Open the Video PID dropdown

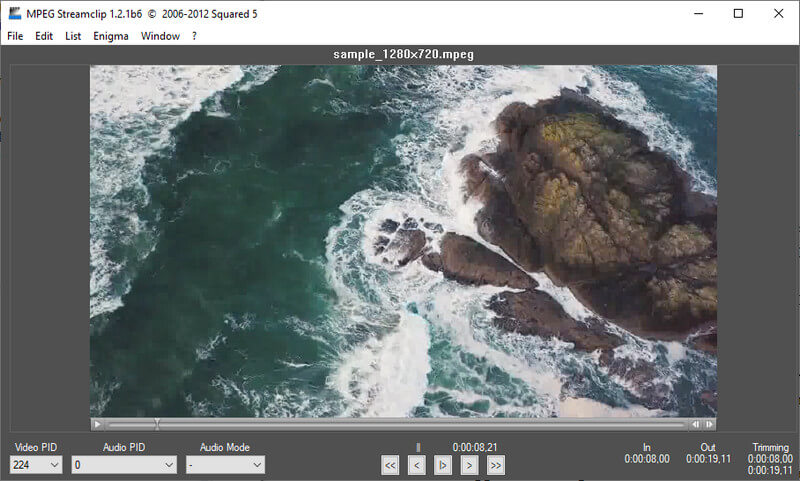click(36, 465)
